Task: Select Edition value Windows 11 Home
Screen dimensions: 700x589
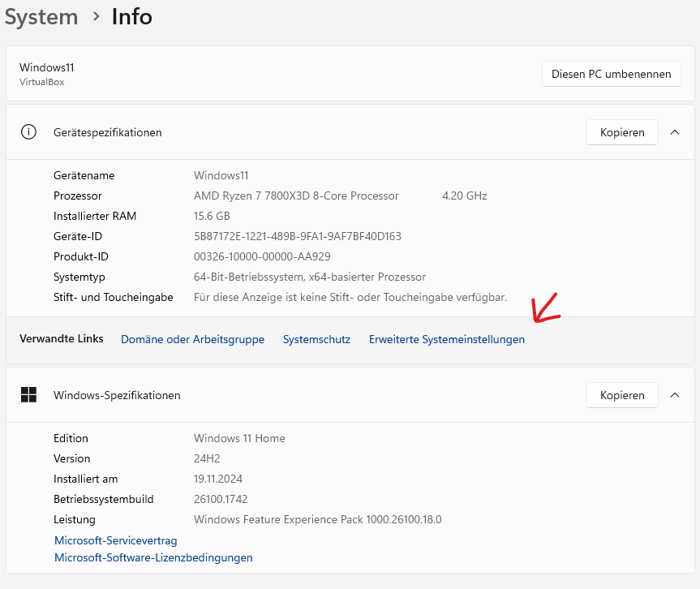Action: pyautogui.click(x=239, y=439)
